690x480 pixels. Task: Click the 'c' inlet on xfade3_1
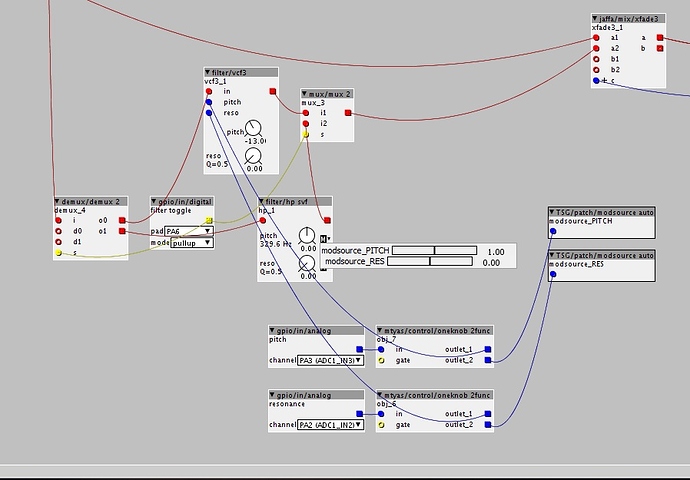pyautogui.click(x=593, y=81)
